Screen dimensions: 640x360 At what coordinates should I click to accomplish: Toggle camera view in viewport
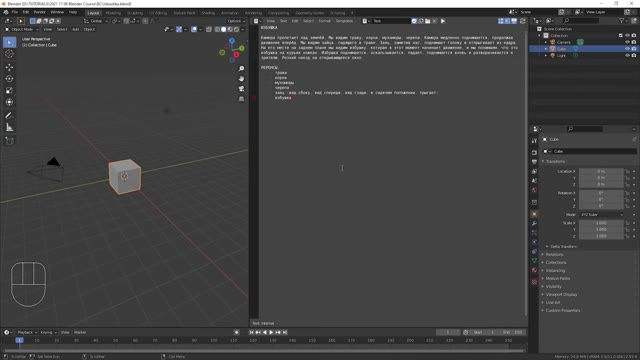point(241,89)
